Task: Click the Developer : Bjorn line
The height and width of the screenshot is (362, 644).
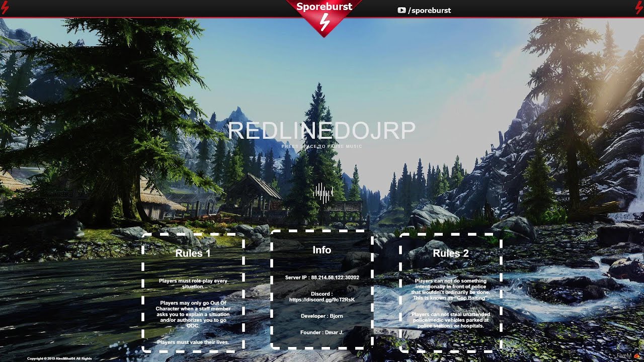Action: coord(322,316)
